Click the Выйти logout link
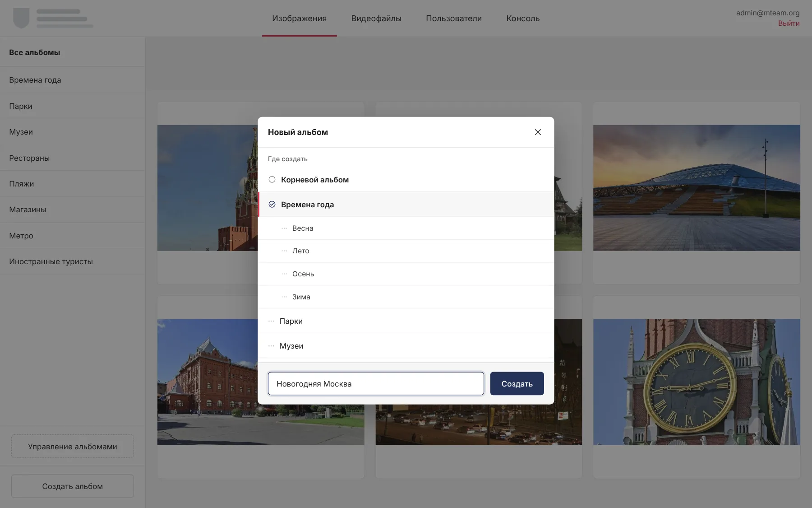This screenshot has width=812, height=508. (x=789, y=23)
